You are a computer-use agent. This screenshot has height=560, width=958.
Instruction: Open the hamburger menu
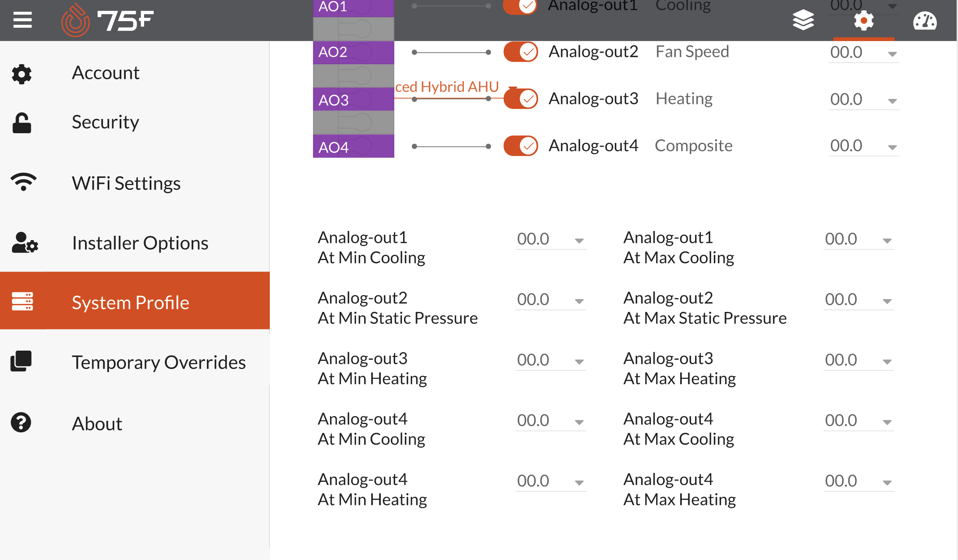pyautogui.click(x=22, y=20)
